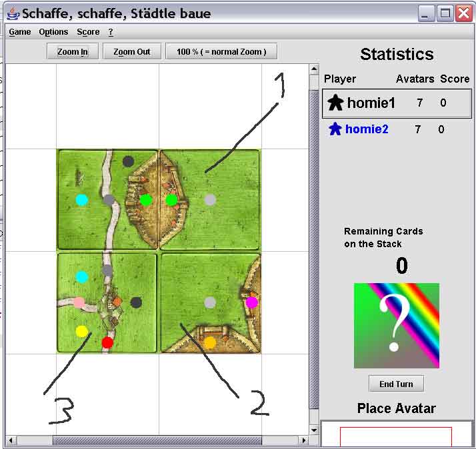The height and width of the screenshot is (449, 476).
Task: Click the Statistics heading
Action: coord(397,54)
